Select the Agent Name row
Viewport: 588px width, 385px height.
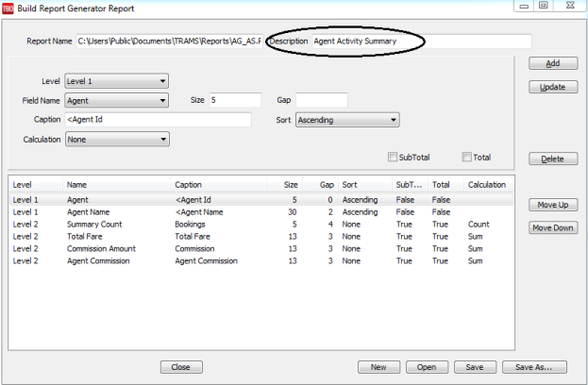click(261, 212)
